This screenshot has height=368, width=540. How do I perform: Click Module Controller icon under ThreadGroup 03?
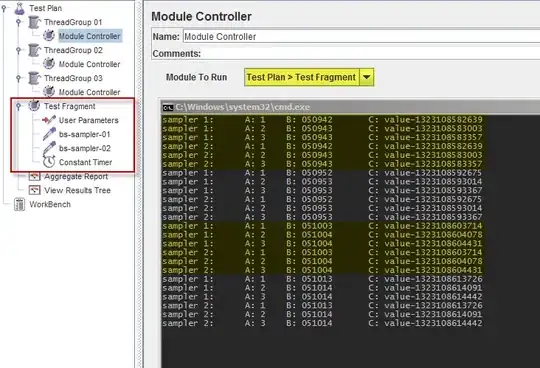pyautogui.click(x=49, y=92)
